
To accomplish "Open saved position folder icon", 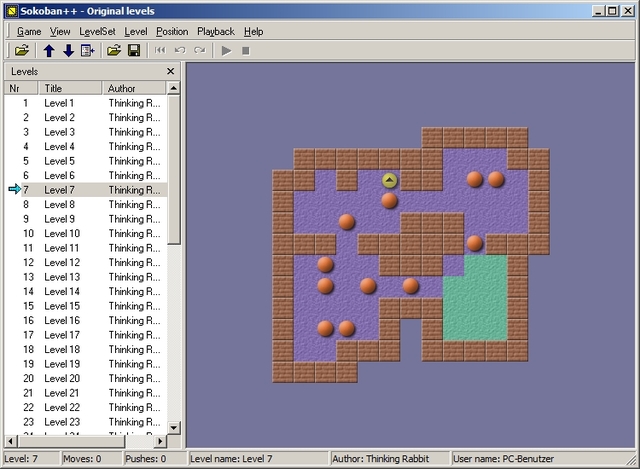I will point(114,51).
